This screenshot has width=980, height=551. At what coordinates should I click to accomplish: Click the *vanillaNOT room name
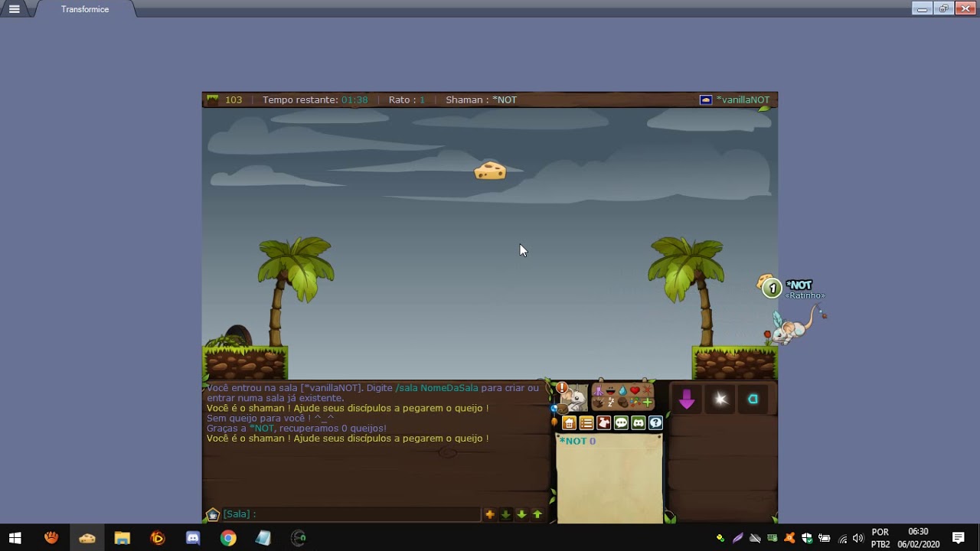[x=743, y=99]
